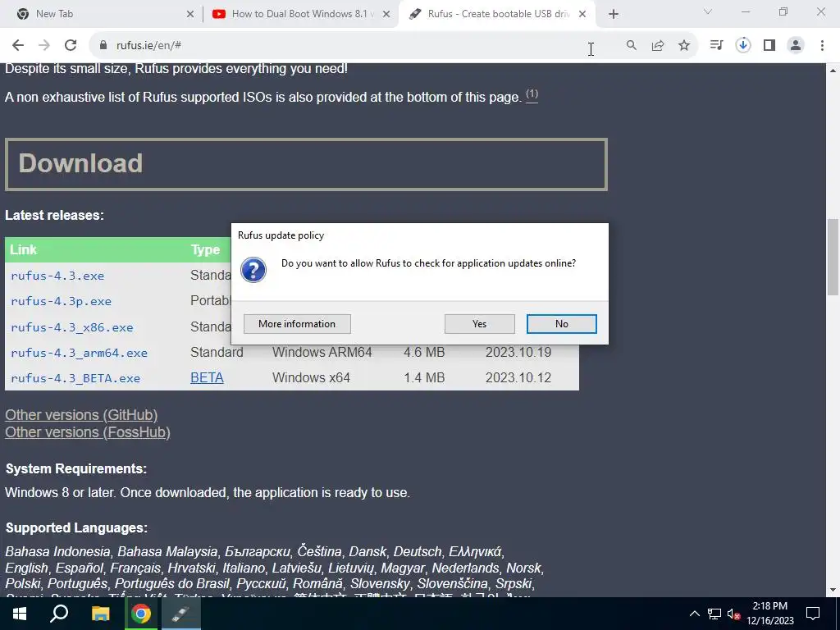Open the tab search chevron
The height and width of the screenshot is (630, 840).
(708, 11)
